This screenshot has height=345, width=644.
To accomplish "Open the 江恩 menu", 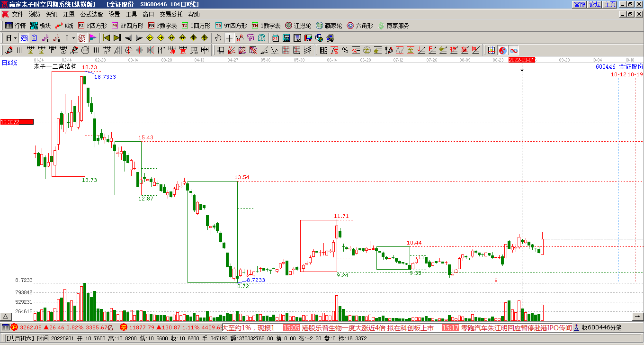I will click(x=69, y=14).
